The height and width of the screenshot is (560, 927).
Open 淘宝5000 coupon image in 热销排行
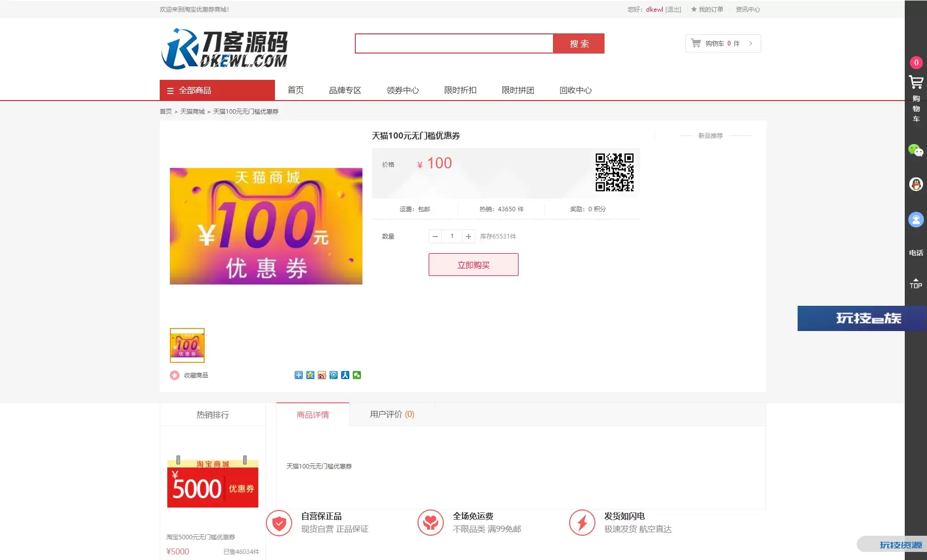coord(213,482)
